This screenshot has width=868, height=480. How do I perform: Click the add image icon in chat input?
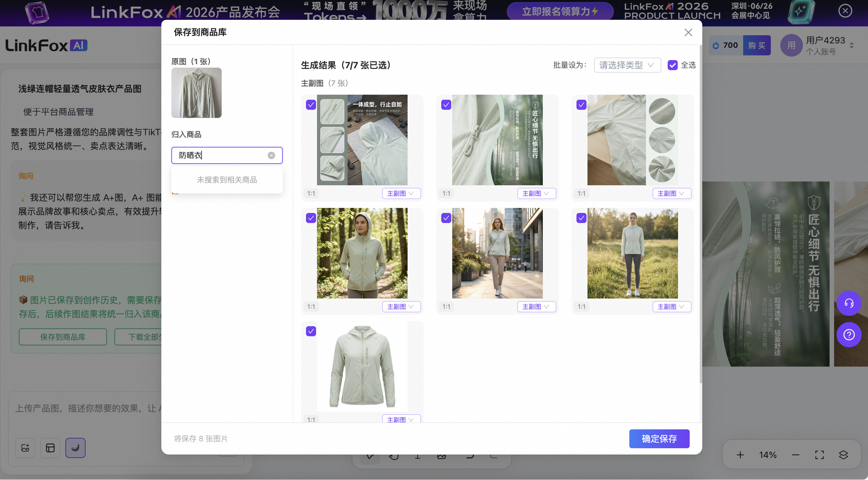point(25,448)
